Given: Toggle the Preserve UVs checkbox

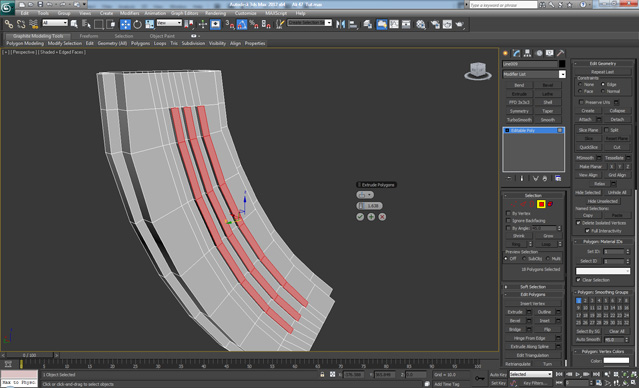Looking at the screenshot, I should point(581,102).
